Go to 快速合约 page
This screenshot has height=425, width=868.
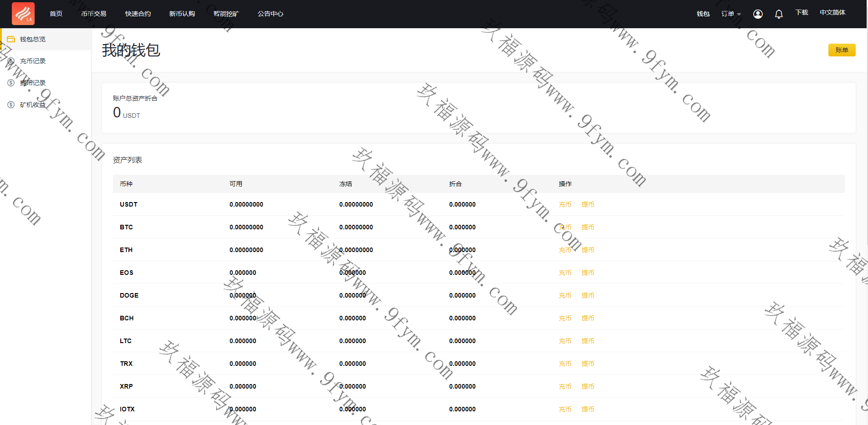138,14
